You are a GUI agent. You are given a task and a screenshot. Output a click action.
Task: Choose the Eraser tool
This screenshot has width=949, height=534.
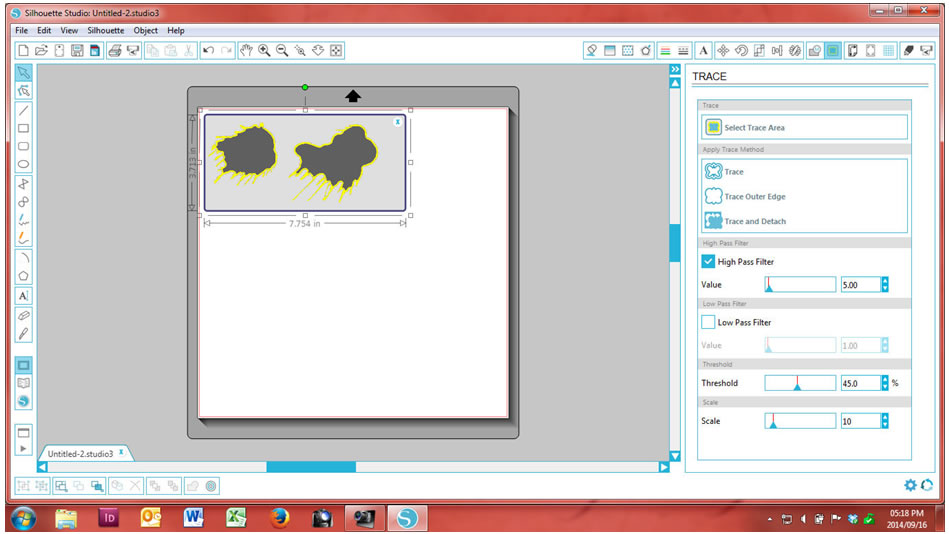click(x=23, y=315)
